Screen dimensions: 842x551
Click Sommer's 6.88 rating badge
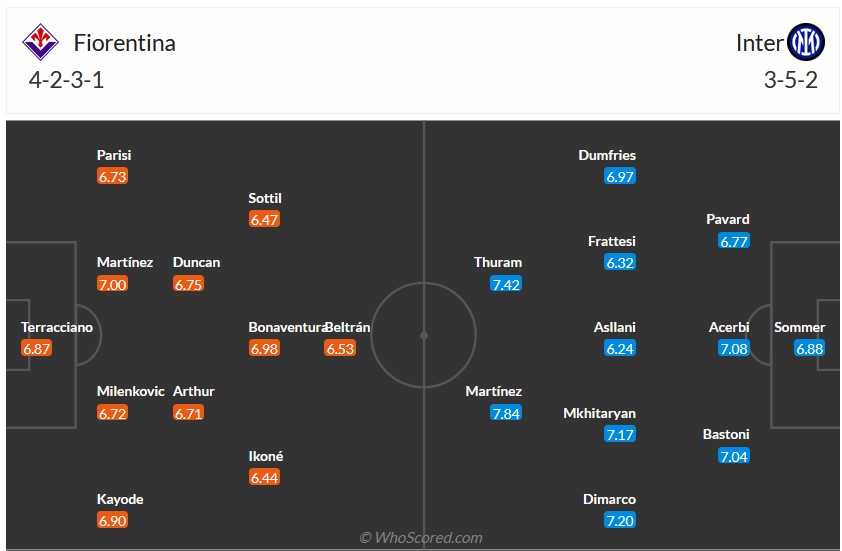pos(809,348)
